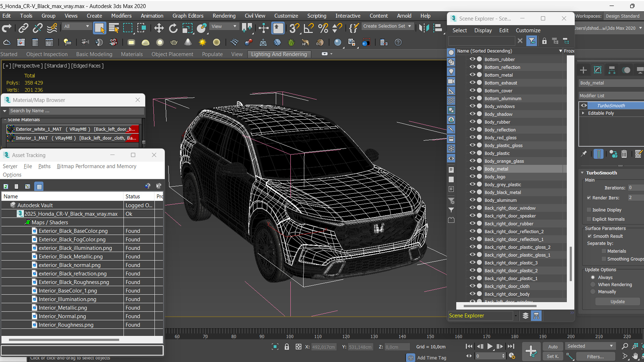Select the When Rendering radio option

point(593,285)
